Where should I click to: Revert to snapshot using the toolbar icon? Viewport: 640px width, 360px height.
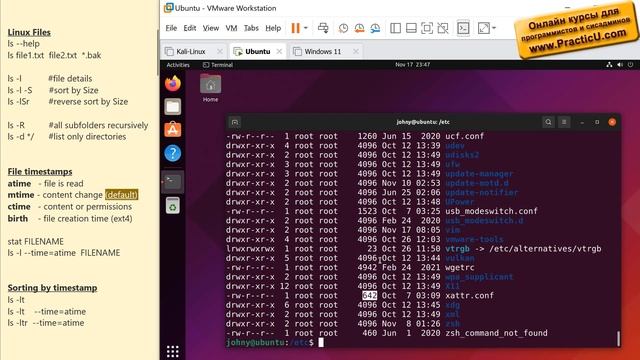[359, 28]
